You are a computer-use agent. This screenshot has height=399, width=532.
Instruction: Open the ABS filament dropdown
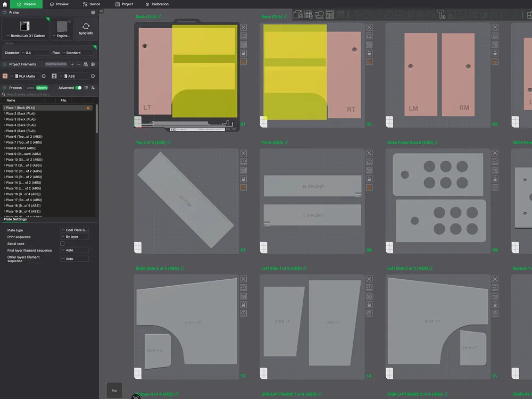point(74,76)
